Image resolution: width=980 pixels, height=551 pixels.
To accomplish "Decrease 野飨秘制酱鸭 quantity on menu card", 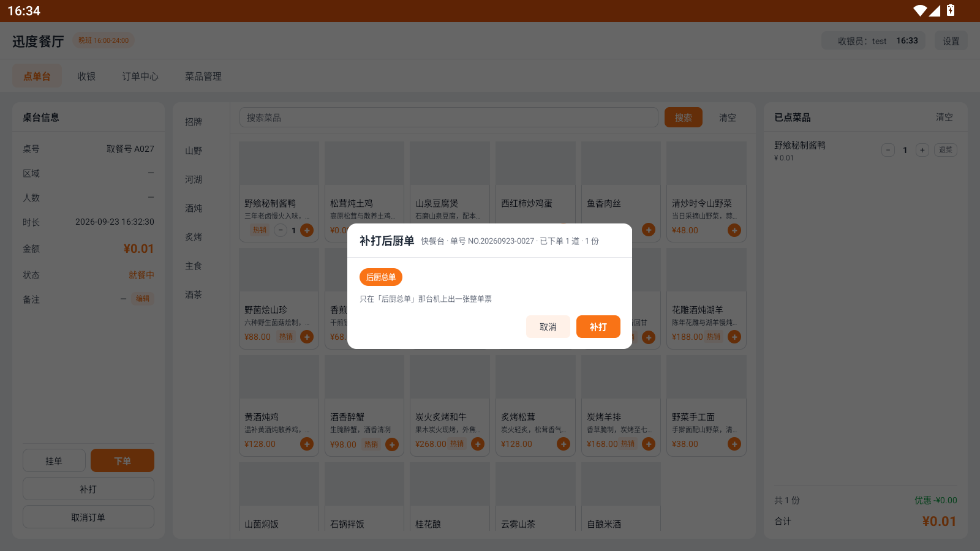I will point(281,230).
